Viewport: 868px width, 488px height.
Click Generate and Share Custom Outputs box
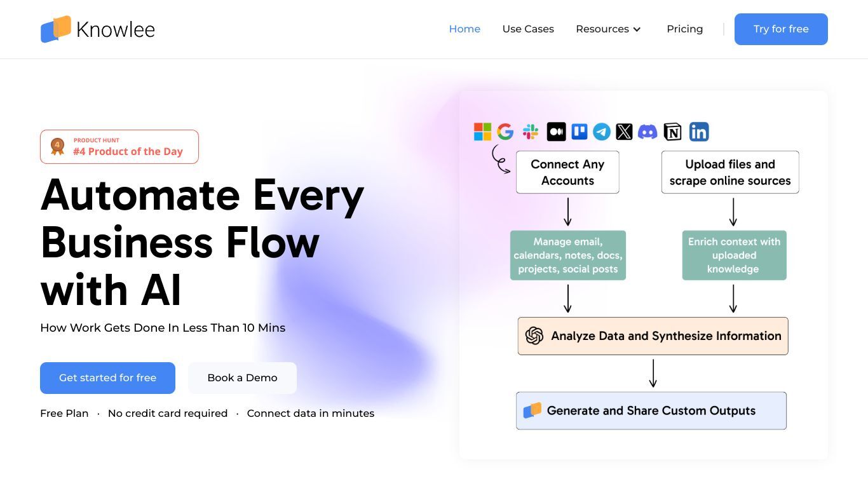(651, 411)
